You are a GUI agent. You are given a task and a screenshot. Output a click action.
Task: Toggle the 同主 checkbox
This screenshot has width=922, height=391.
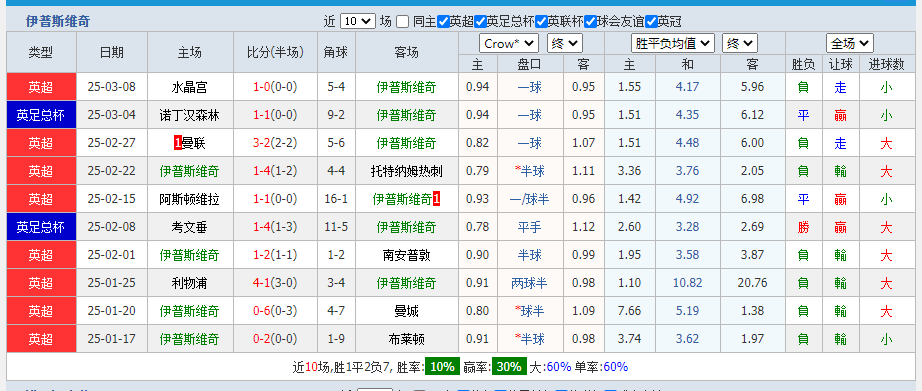coord(403,22)
